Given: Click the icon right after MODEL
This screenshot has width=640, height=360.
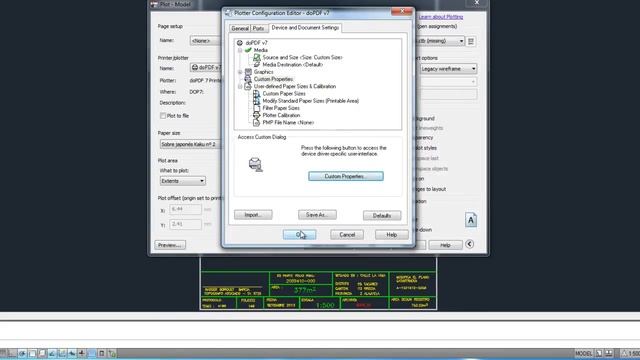Looking at the screenshot, I should click(x=599, y=353).
